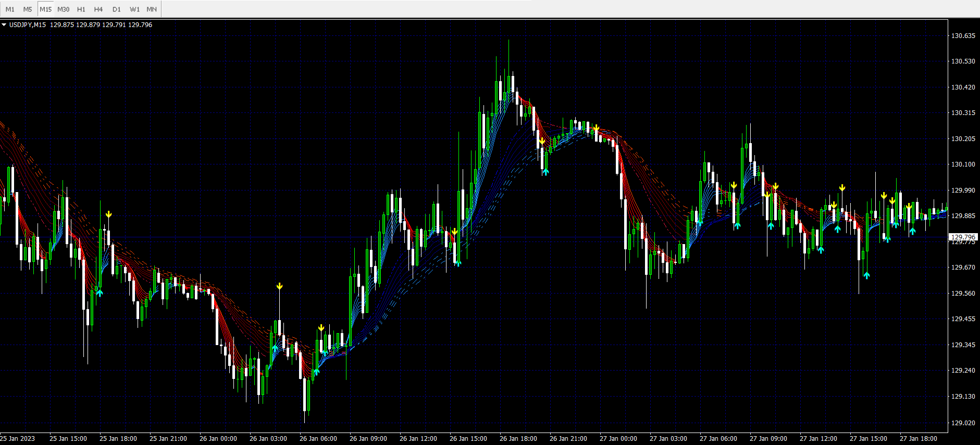
Task: Switch chart to M5 timeframe
Action: (x=28, y=9)
